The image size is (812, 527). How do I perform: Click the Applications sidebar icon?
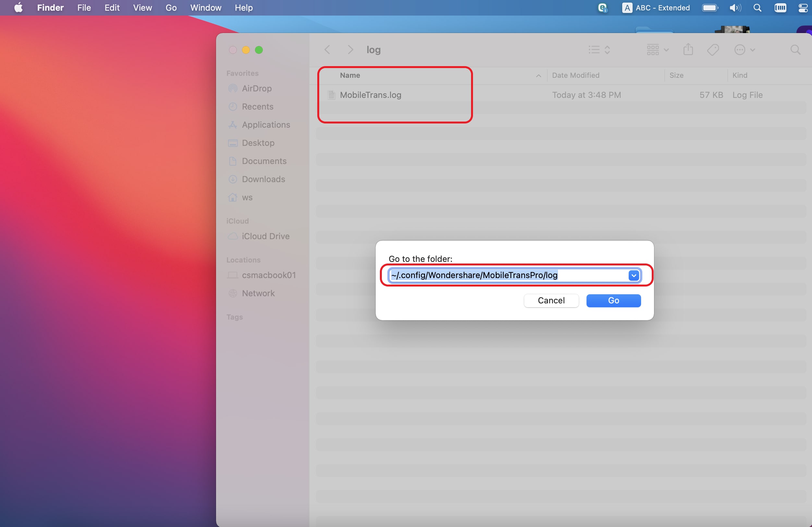click(233, 125)
